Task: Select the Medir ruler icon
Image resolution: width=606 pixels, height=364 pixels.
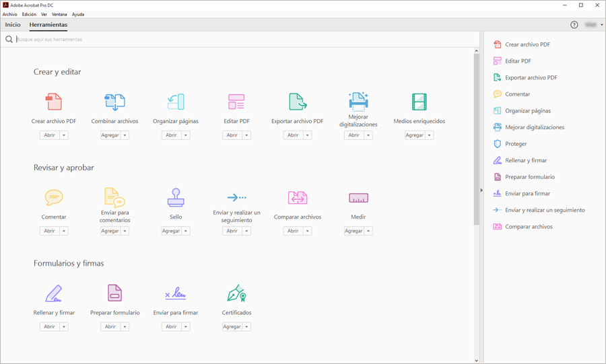Action: [358, 198]
